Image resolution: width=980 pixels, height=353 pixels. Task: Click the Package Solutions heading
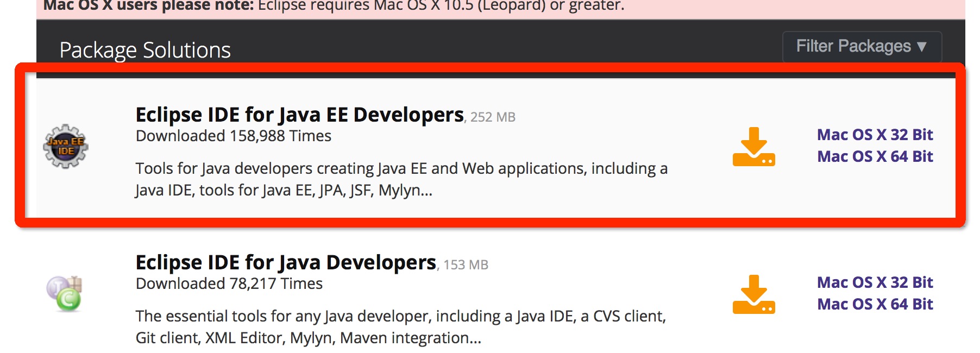145,50
